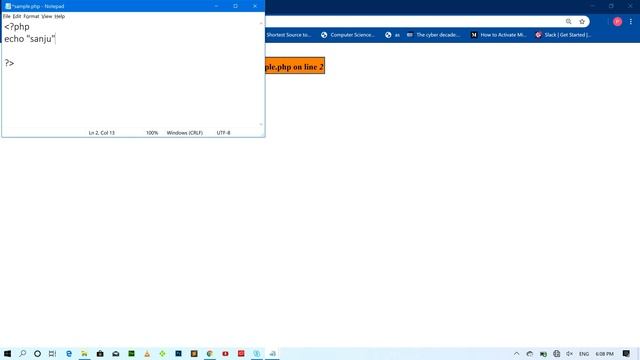Open Photoshop icon on the taskbar
The image size is (640, 360).
178,353
